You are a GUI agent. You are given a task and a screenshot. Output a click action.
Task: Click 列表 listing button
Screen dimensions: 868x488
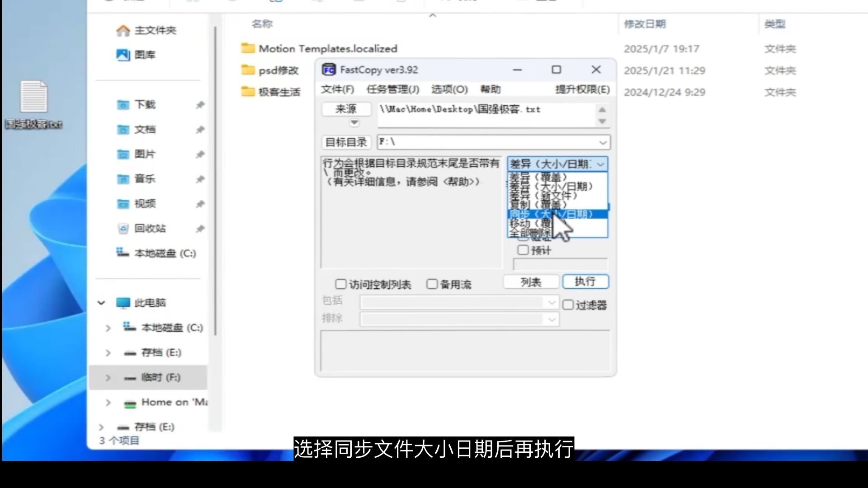[531, 282]
